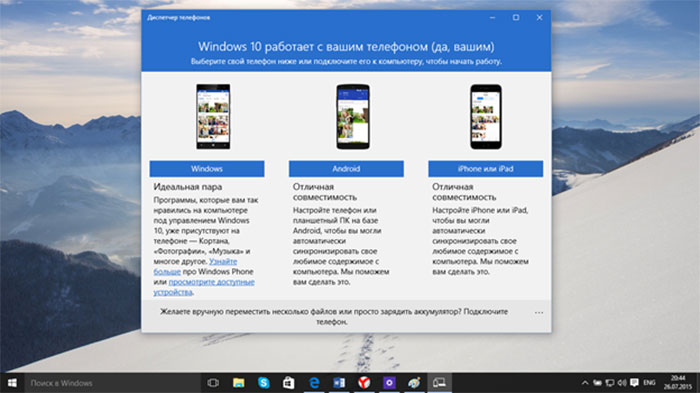Click the Windows phone image
The height and width of the screenshot is (393, 700).
click(x=213, y=117)
